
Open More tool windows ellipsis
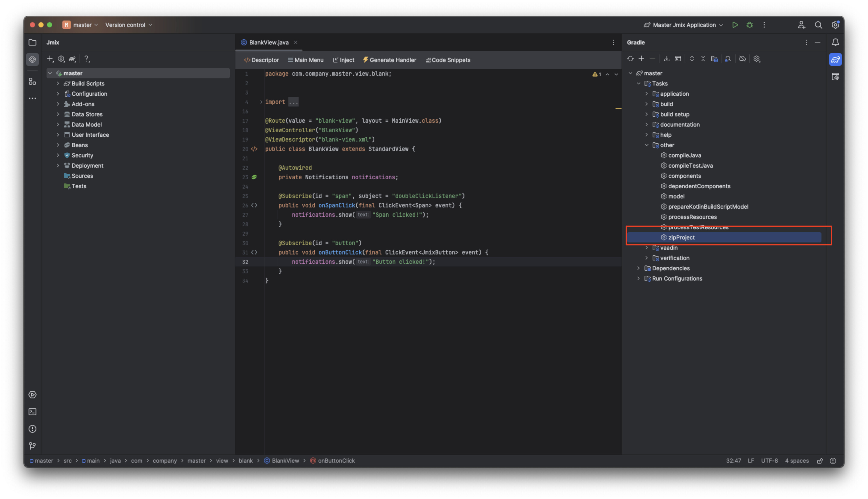tap(32, 98)
